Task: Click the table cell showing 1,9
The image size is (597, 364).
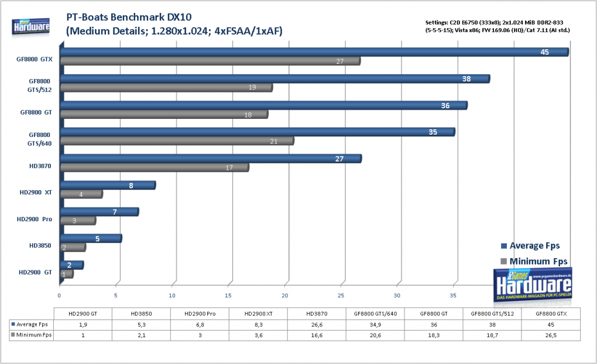Action: point(83,325)
